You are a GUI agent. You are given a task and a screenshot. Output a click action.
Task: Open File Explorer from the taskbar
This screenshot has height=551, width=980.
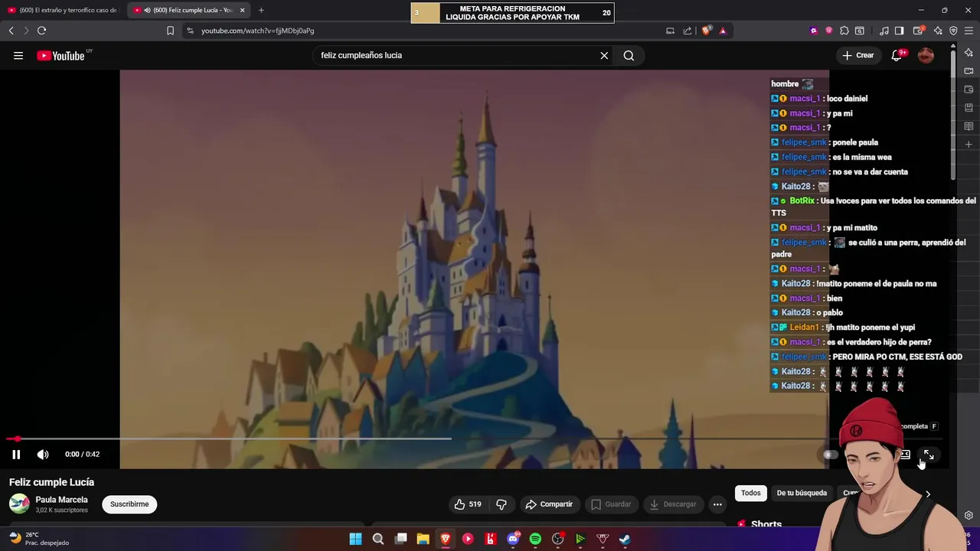click(423, 539)
